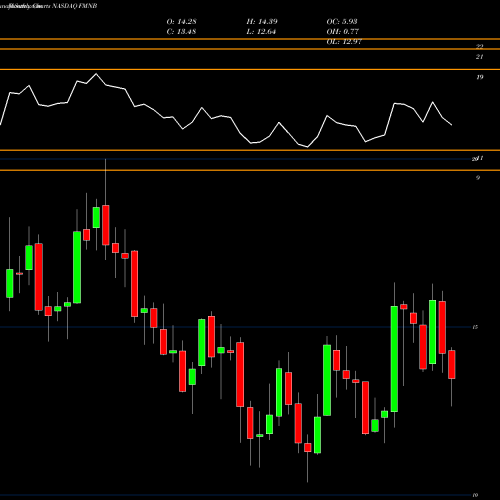Select the 'NASDAQ FMNB' chart title text
The image size is (500, 500).
pos(75,6)
